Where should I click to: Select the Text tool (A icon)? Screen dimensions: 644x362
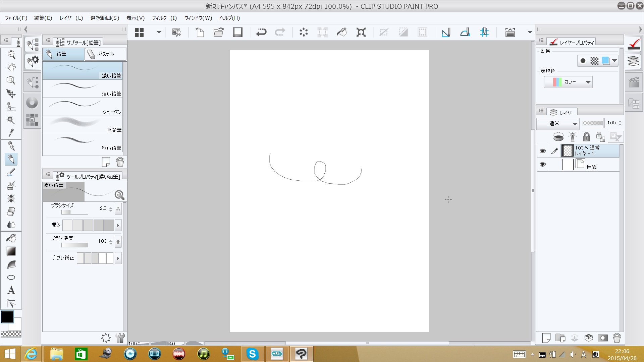click(x=11, y=290)
